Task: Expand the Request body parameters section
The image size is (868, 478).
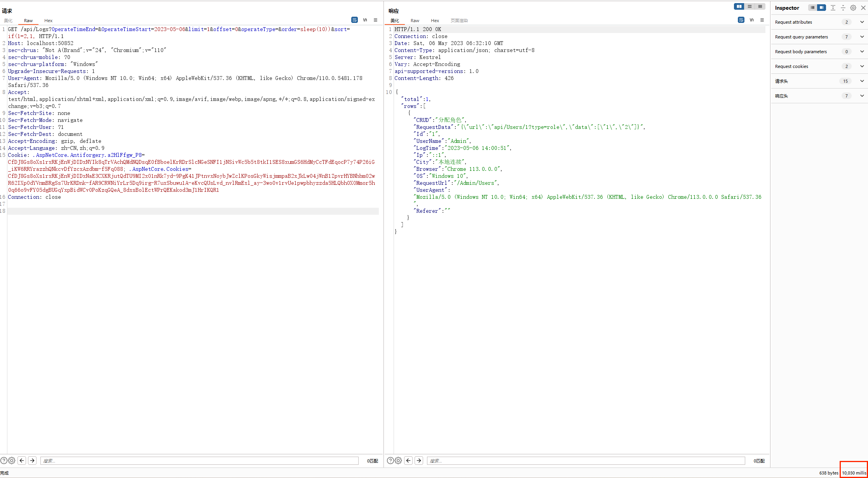Action: tap(819, 52)
